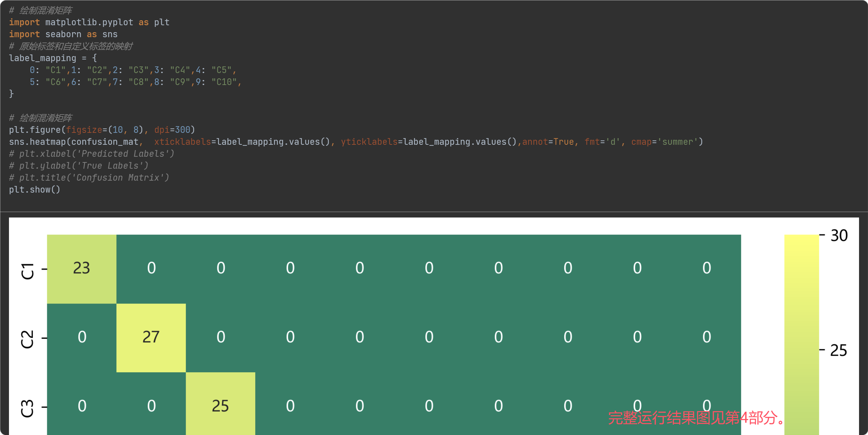Click the heatmap cell showing 27

[x=151, y=337]
